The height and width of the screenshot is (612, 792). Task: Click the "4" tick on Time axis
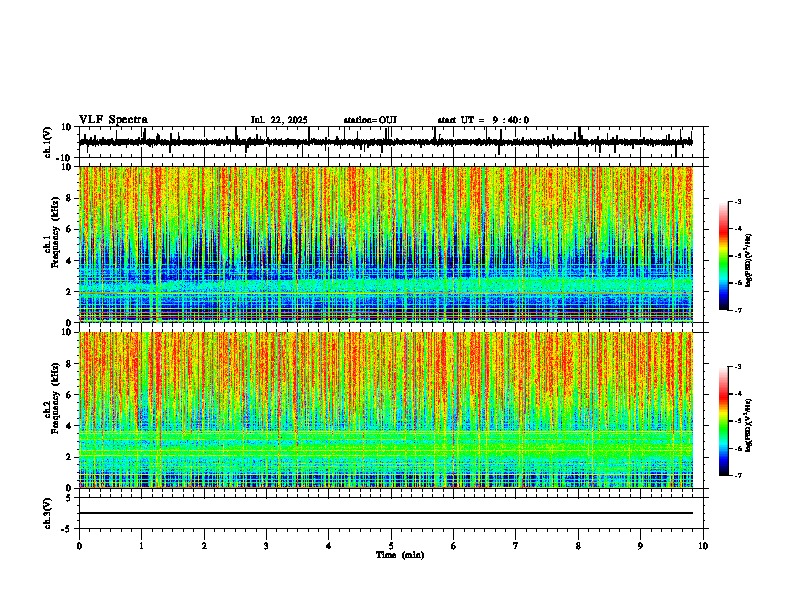[x=329, y=546]
